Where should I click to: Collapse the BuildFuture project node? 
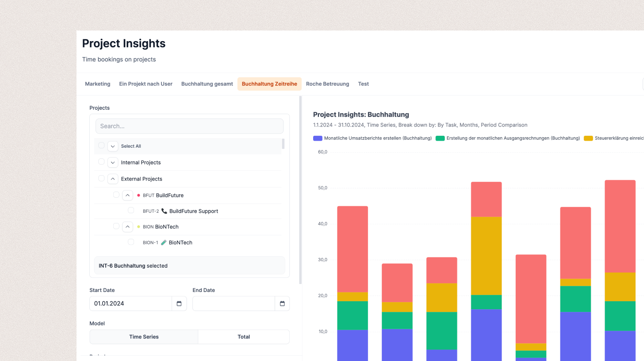127,195
